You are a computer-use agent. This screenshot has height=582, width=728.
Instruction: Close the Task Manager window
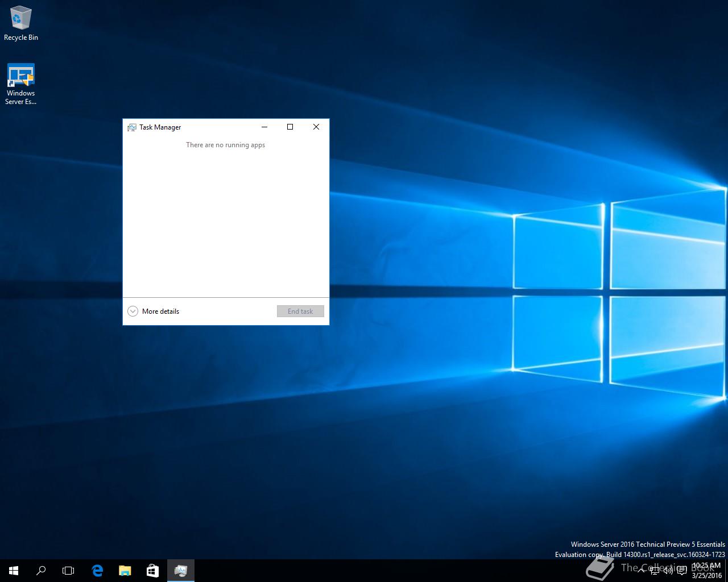point(316,127)
